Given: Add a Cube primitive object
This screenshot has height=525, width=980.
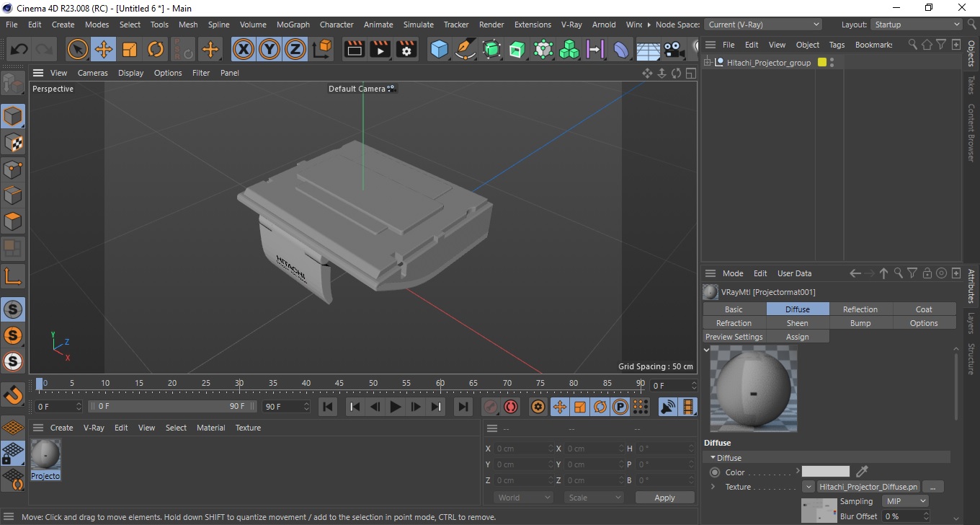Looking at the screenshot, I should (439, 50).
